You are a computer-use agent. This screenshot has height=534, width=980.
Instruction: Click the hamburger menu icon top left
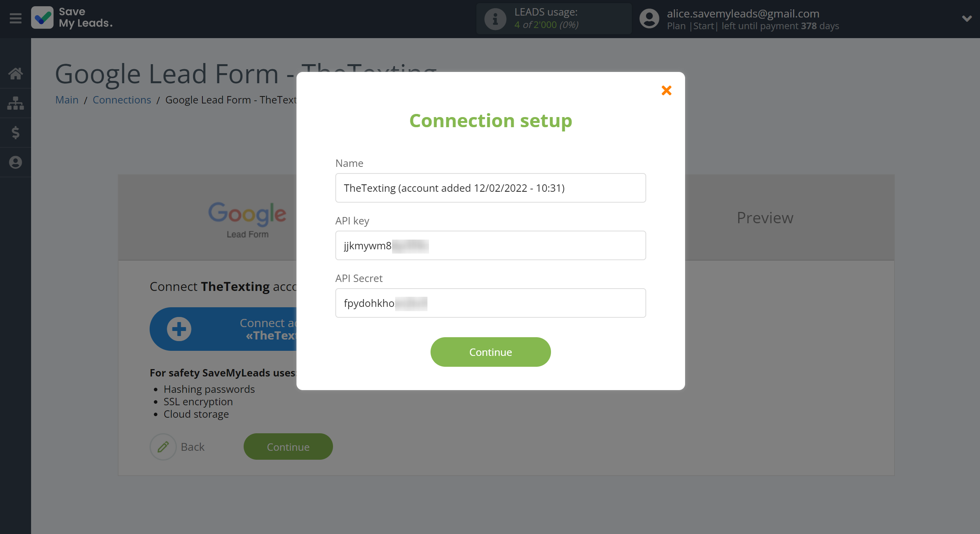(x=15, y=18)
